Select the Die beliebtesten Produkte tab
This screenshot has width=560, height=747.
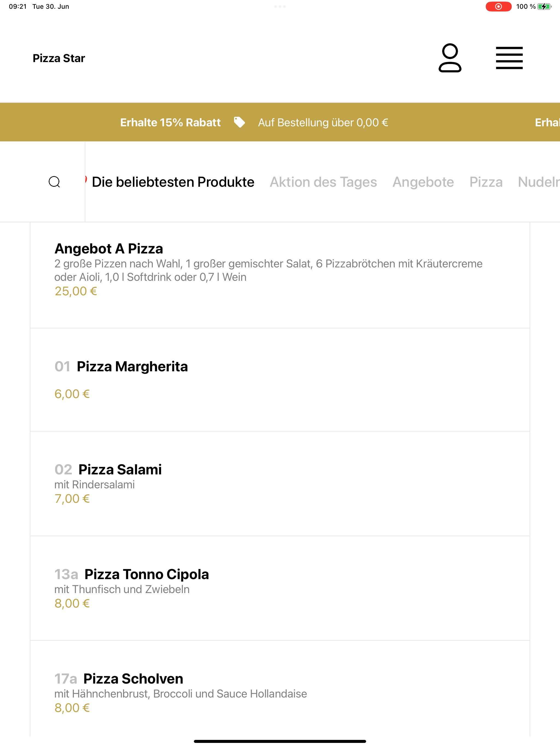[173, 182]
